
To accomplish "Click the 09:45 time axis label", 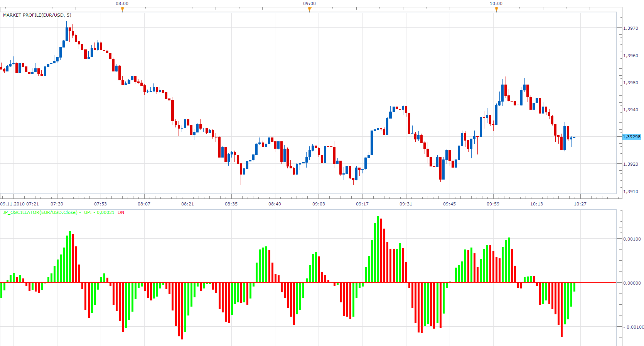I will 449,204.
